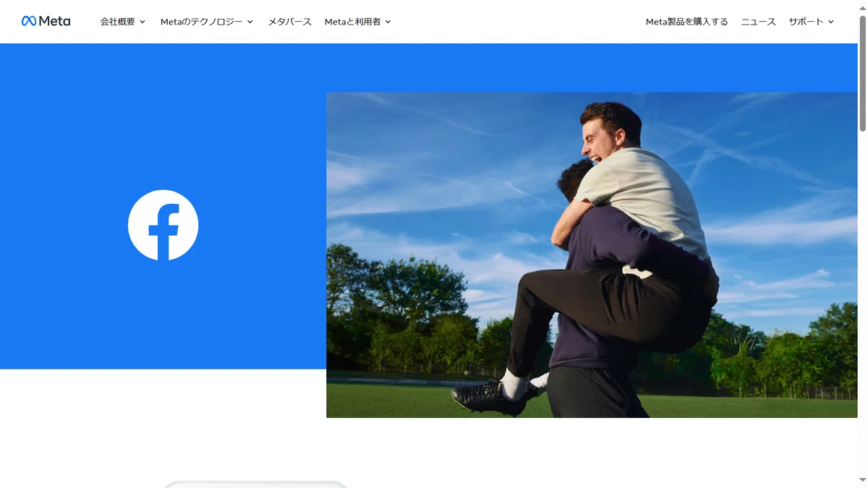Open the 会社概要 menu
Viewport: 868px width, 488px height.
tap(118, 22)
